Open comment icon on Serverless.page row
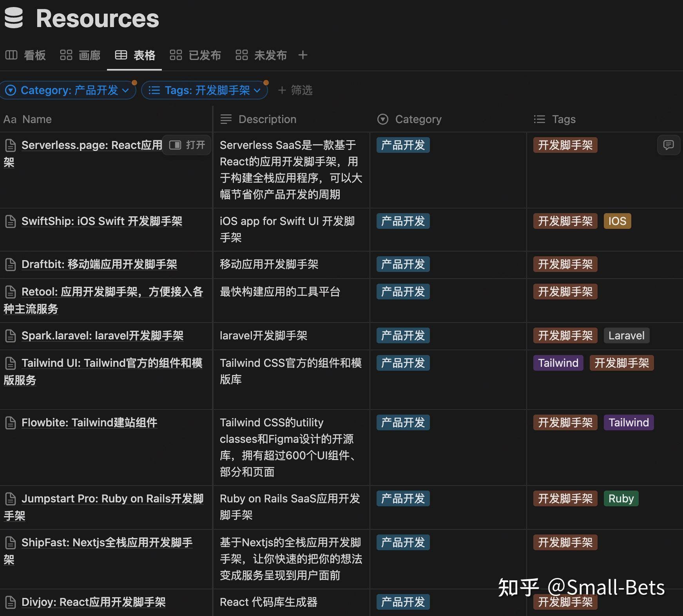Image resolution: width=683 pixels, height=616 pixels. [x=669, y=145]
